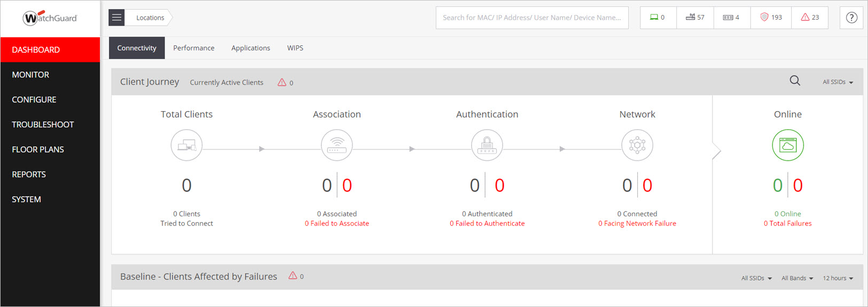Open the REPORTS menu item

click(x=50, y=175)
